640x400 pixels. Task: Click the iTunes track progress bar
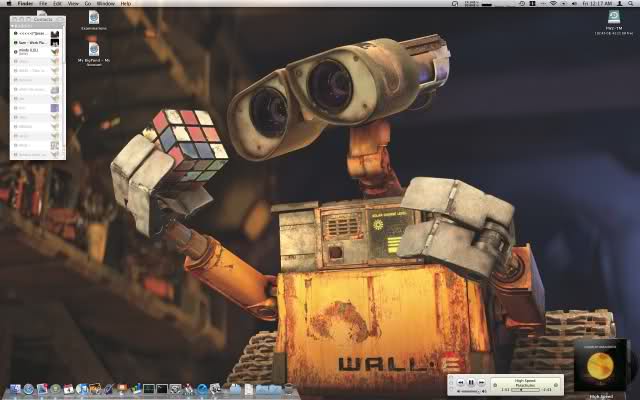coord(526,390)
